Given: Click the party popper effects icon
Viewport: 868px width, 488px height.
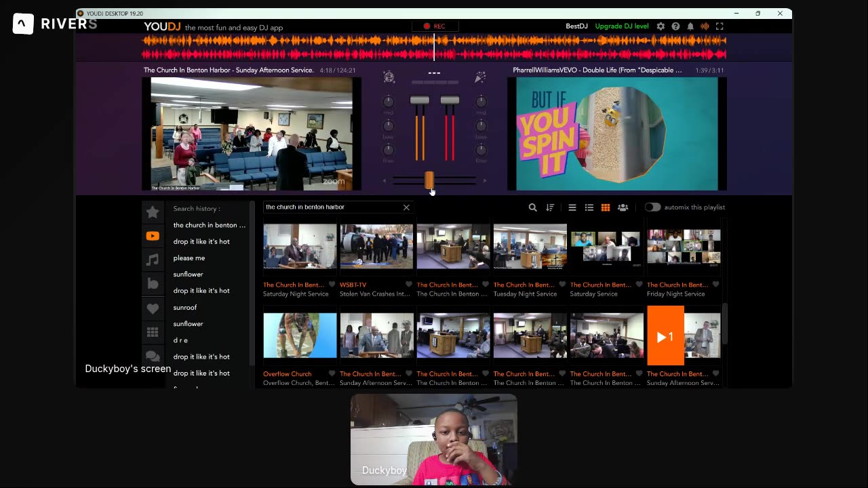Looking at the screenshot, I should (480, 77).
